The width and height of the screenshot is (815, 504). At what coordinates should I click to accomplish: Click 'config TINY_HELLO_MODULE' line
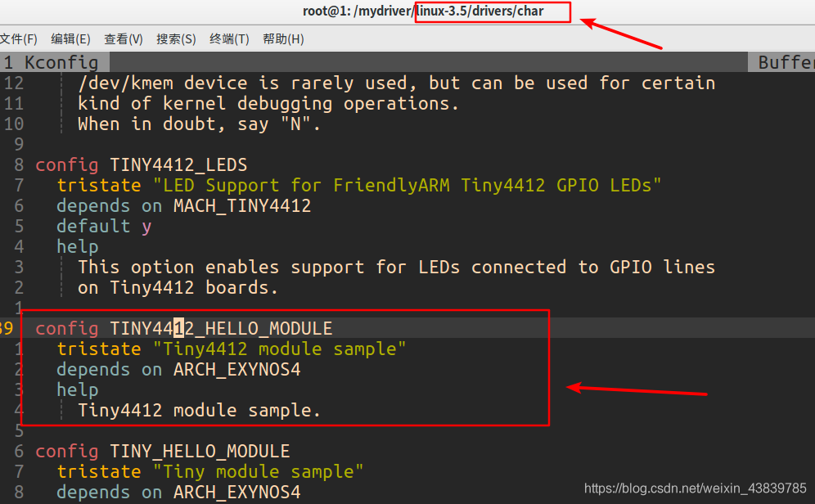click(x=163, y=451)
